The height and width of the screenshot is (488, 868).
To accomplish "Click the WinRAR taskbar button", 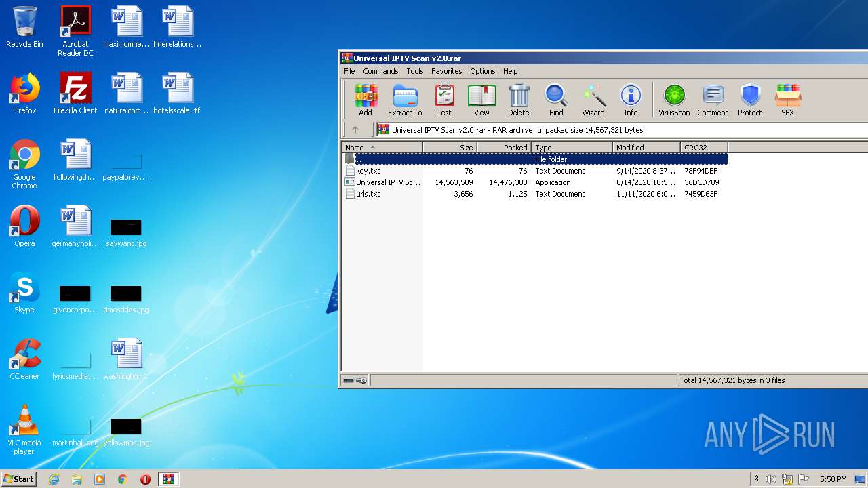I will 169,479.
